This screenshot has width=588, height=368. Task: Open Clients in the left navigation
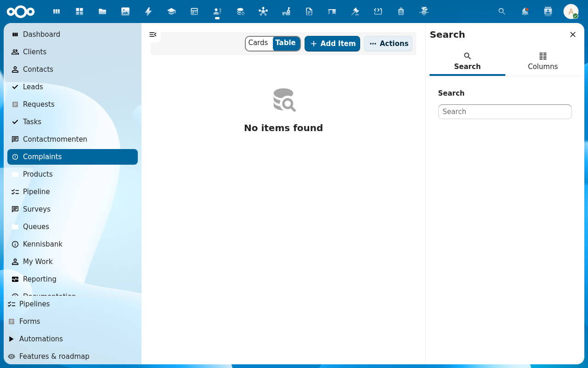point(73,52)
